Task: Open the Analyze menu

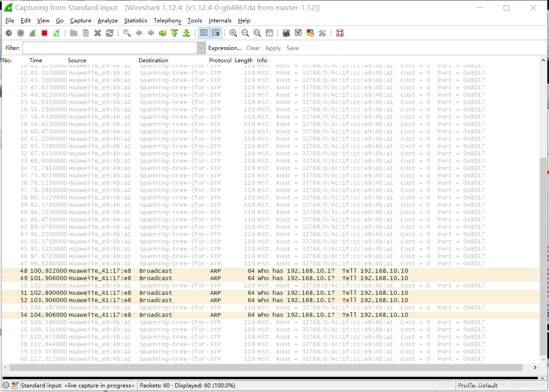Action: click(107, 21)
